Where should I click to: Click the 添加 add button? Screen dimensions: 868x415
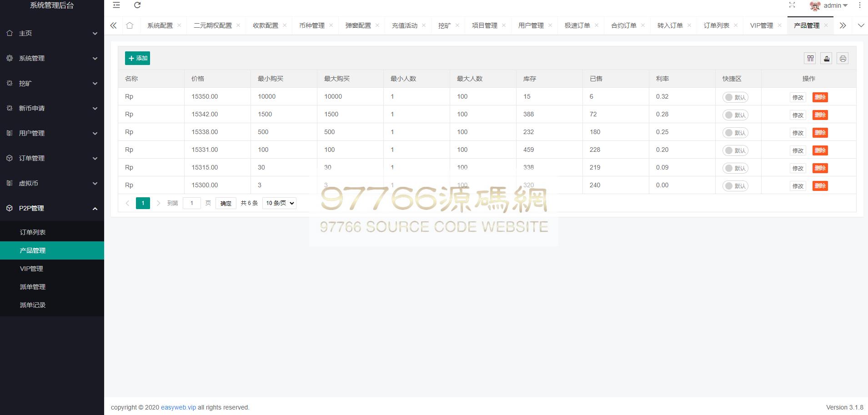[x=137, y=58]
